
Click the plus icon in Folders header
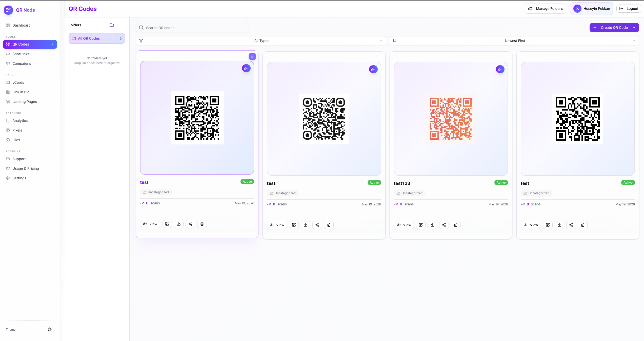(x=121, y=25)
